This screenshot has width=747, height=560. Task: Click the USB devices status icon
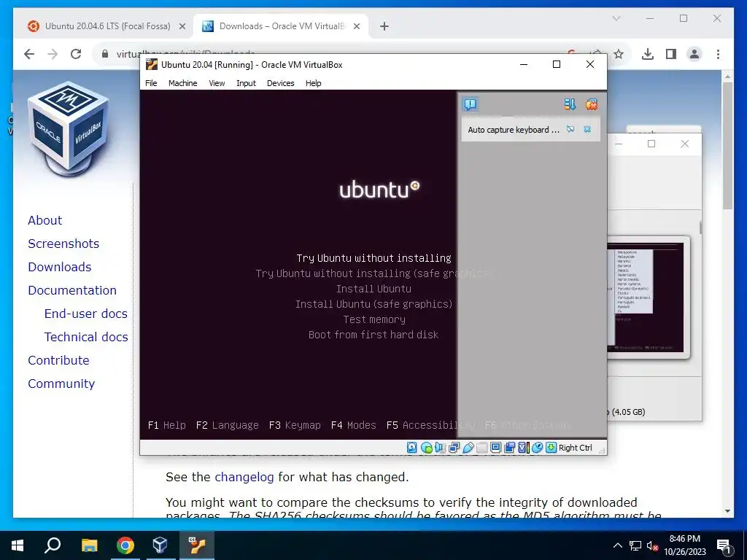coord(468,448)
